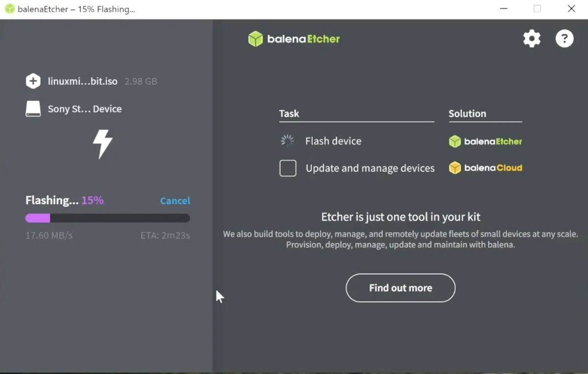Click the Solution column heading

467,114
